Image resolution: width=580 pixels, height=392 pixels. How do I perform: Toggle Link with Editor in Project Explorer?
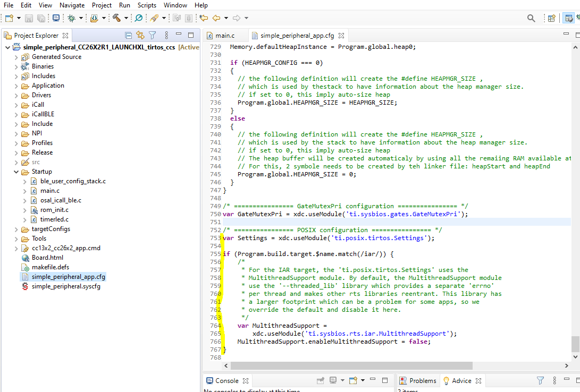click(x=140, y=36)
